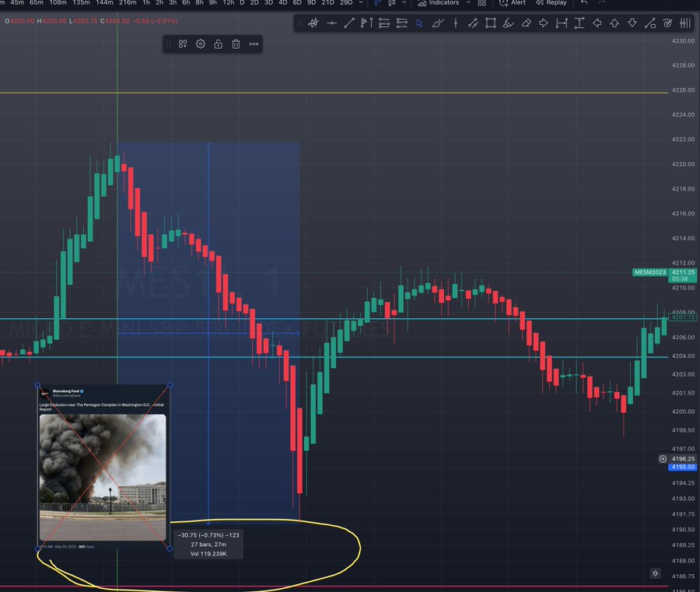The image size is (700, 592).
Task: Grab favorites toolbar drag handle
Action: click(x=299, y=23)
